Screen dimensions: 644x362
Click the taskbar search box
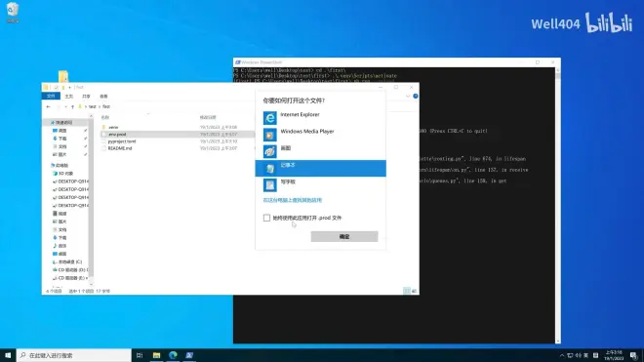[x=74, y=355]
